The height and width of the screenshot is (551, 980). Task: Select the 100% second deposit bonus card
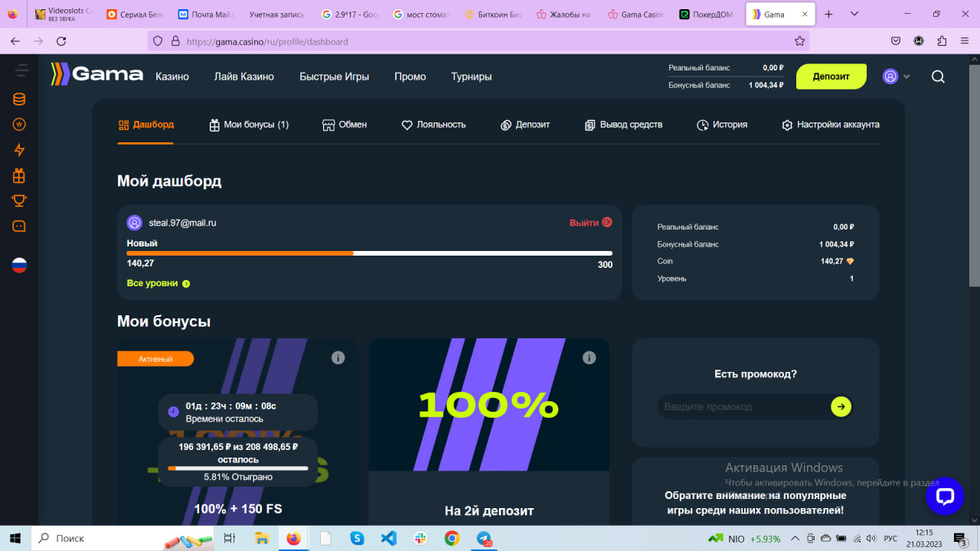pos(488,431)
